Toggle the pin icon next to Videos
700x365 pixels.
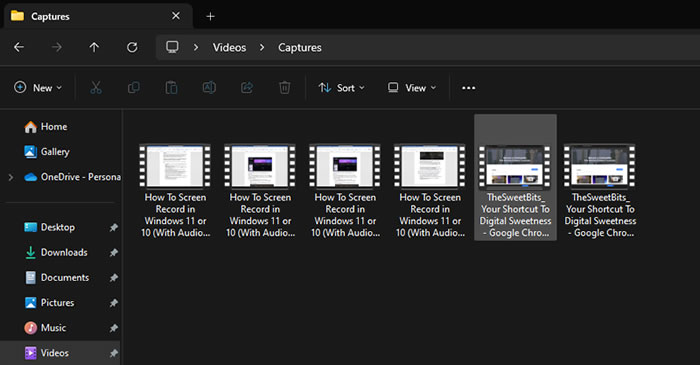114,353
